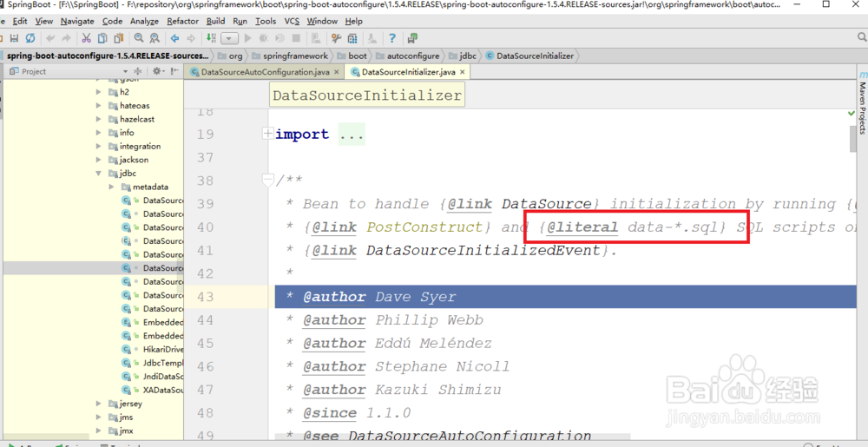This screenshot has width=868, height=447.
Task: Open the Window menu
Action: point(322,21)
